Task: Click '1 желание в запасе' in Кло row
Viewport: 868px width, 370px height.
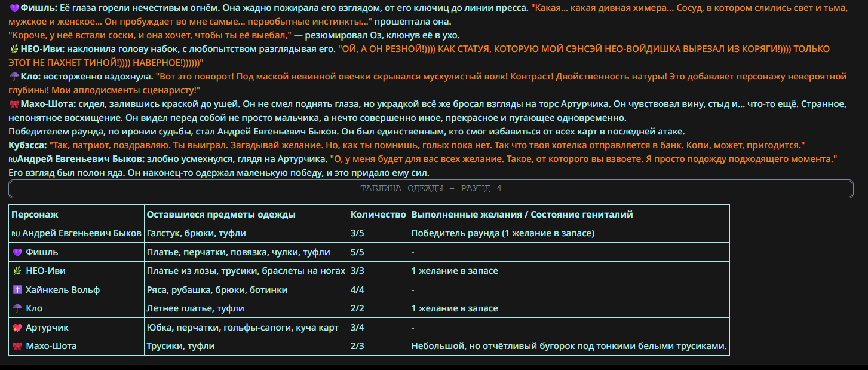Action: (569, 309)
